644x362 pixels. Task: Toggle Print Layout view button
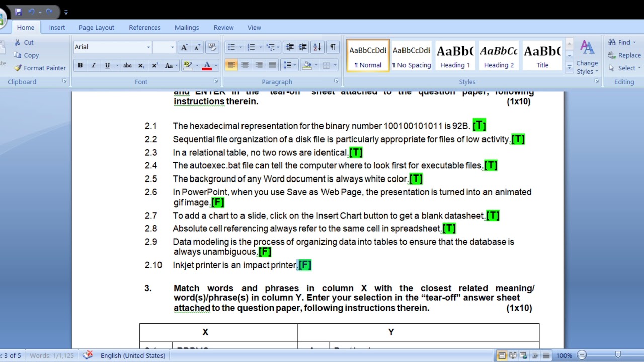coord(502,356)
